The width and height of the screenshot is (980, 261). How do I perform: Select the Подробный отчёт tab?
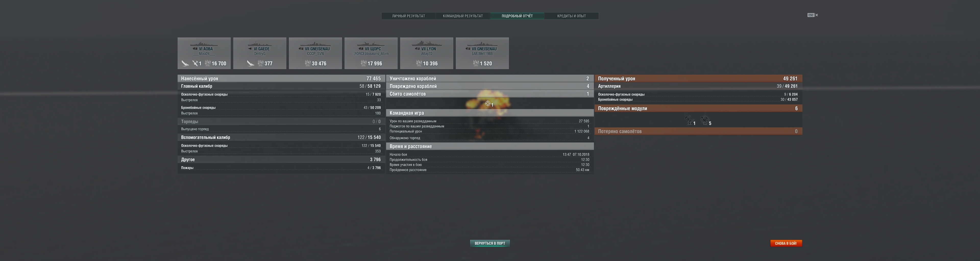(517, 16)
